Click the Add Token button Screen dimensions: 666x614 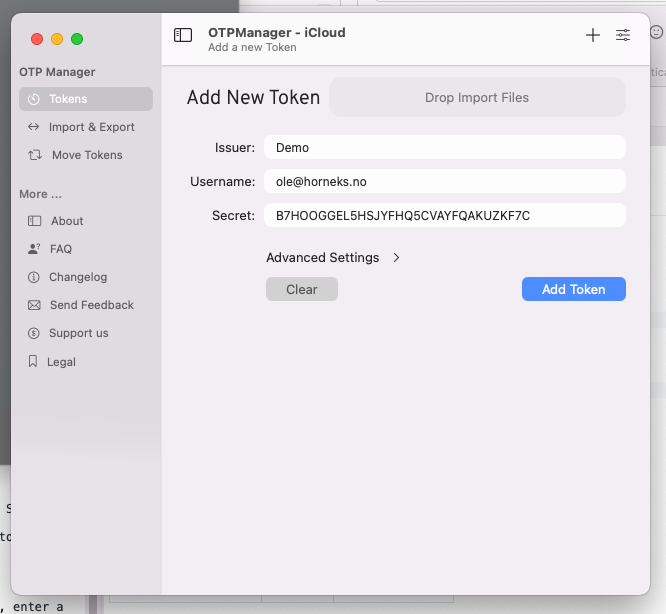tap(573, 289)
